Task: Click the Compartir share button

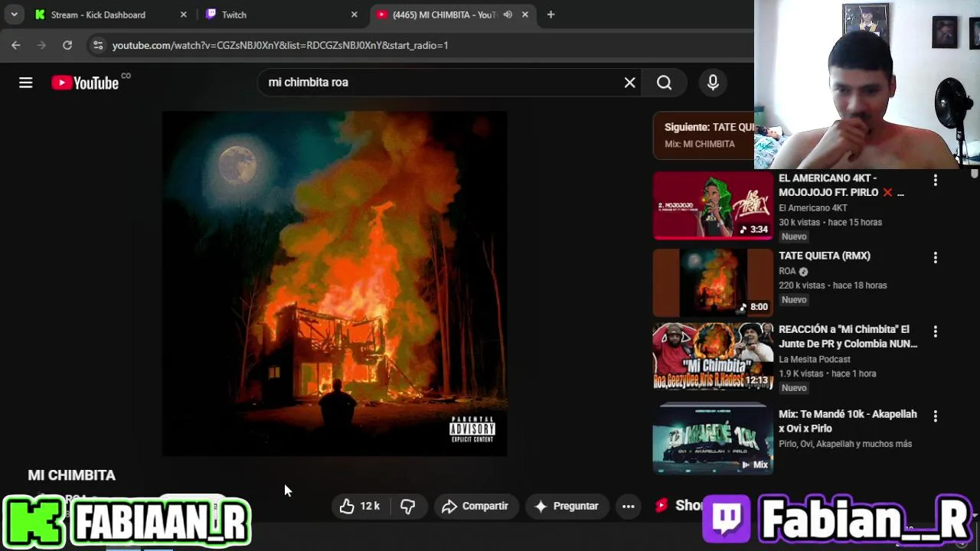Action: point(475,506)
